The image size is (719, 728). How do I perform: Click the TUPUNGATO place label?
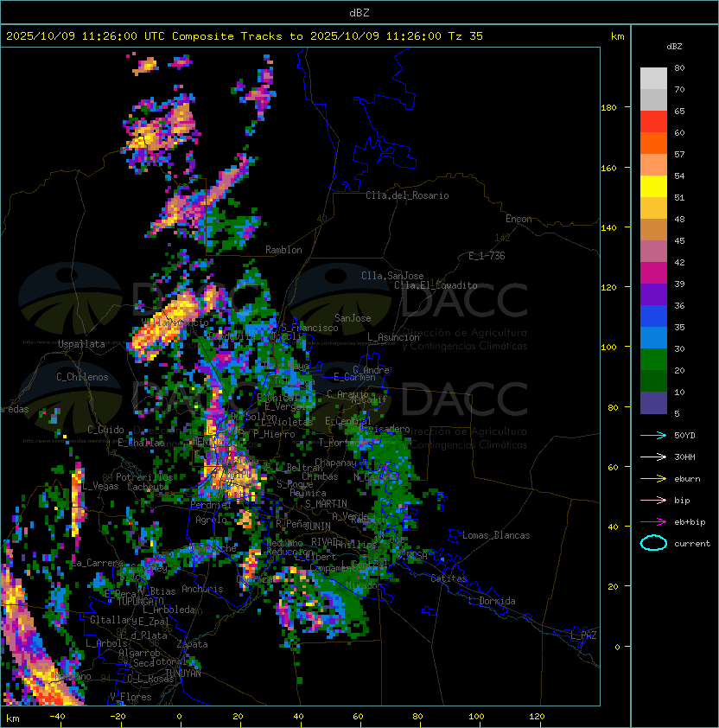pos(140,601)
